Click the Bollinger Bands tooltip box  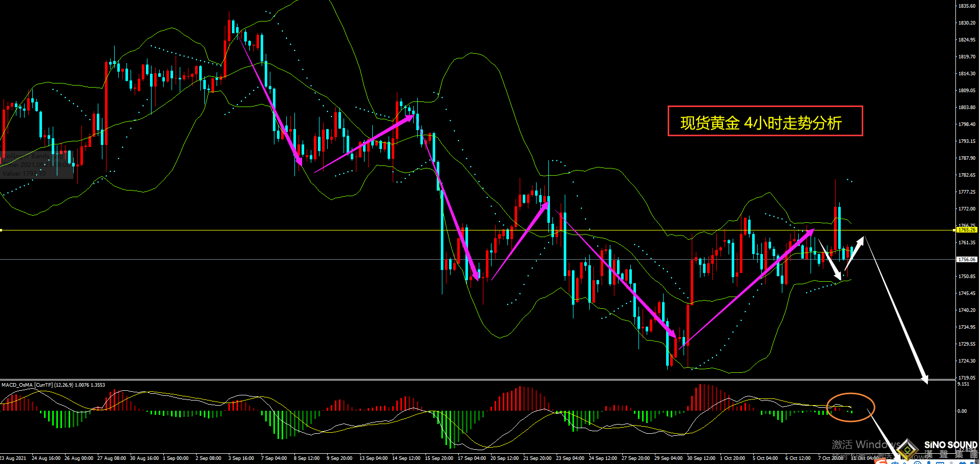[37, 164]
